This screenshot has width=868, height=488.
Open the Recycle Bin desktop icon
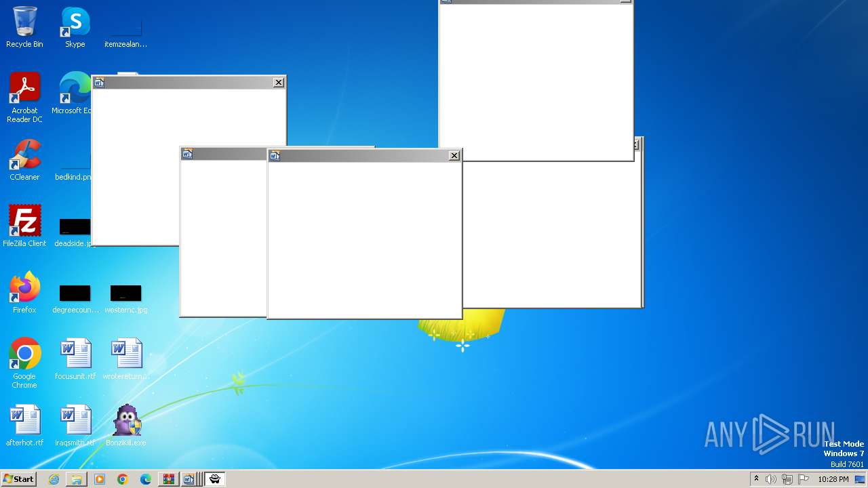click(24, 28)
